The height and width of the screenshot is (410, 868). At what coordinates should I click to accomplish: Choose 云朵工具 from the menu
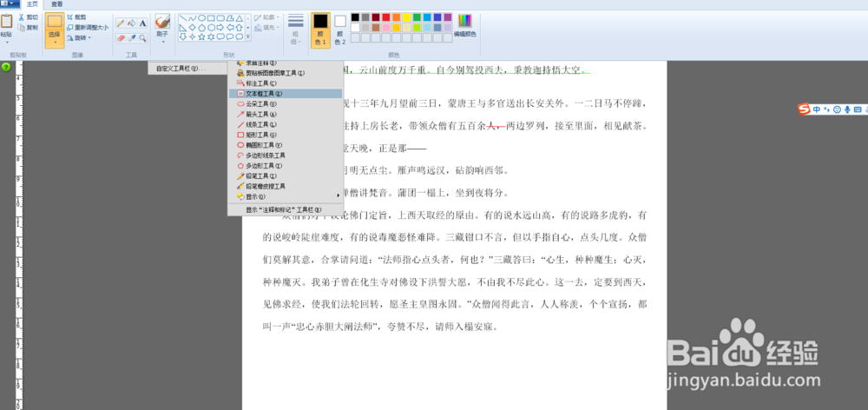[x=285, y=103]
